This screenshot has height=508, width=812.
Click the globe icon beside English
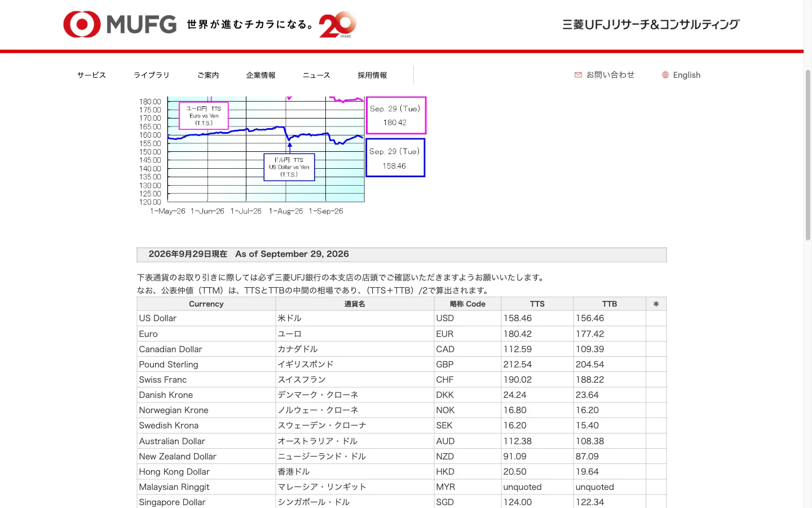(x=665, y=75)
